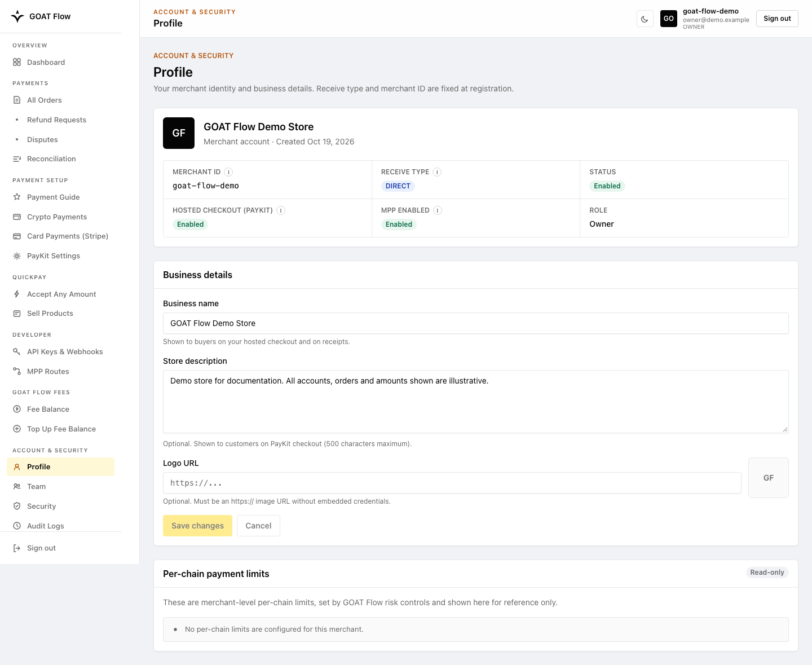The image size is (812, 665).
Task: Click the Business name input field
Action: point(476,323)
